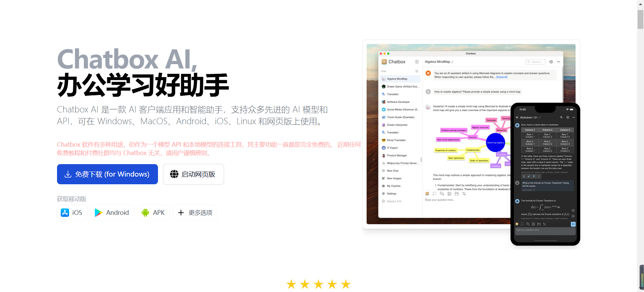Click the Search field in the Chatbox preview
This screenshot has height=292, width=644.
pyautogui.click(x=535, y=62)
